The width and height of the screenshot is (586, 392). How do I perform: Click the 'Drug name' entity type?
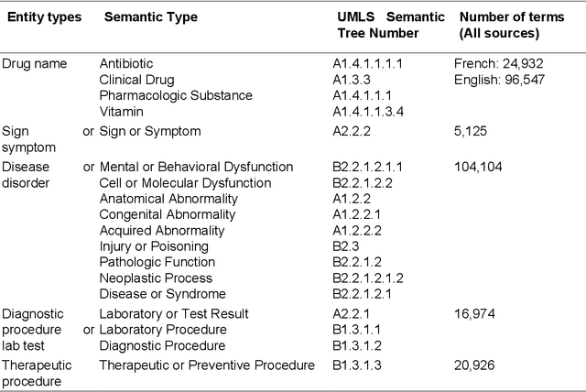coord(34,63)
